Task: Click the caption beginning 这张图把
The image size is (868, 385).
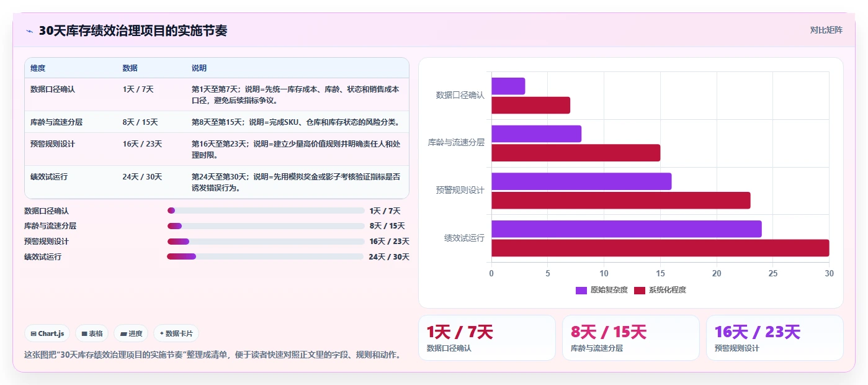Action: (x=212, y=355)
